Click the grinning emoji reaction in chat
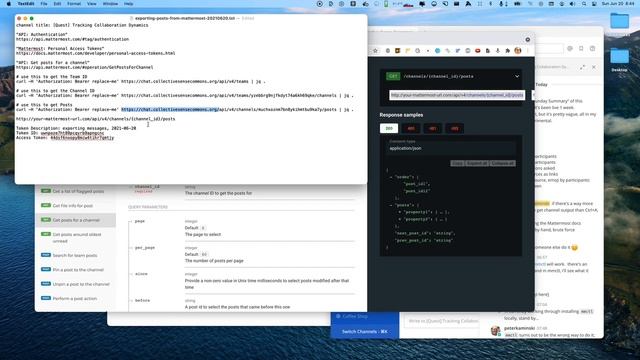 click(x=575, y=247)
